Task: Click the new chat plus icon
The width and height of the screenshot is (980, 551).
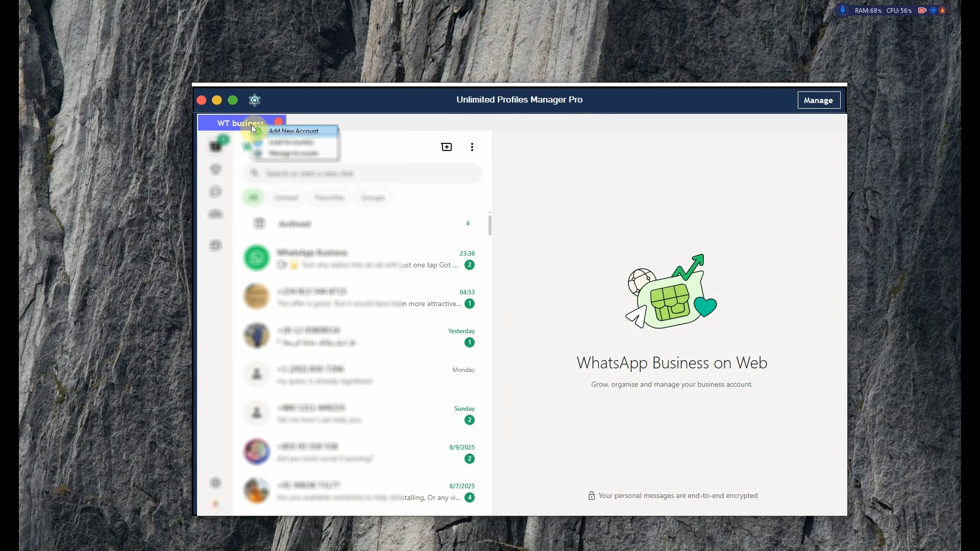Action: tap(446, 147)
